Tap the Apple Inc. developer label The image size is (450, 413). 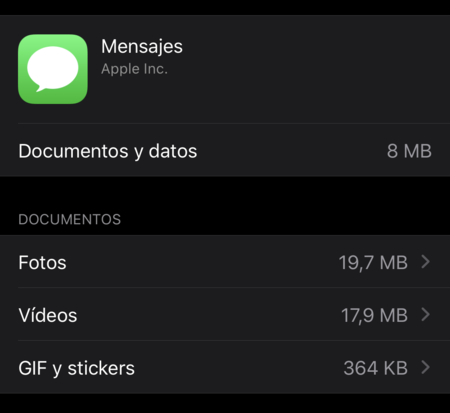click(x=134, y=69)
